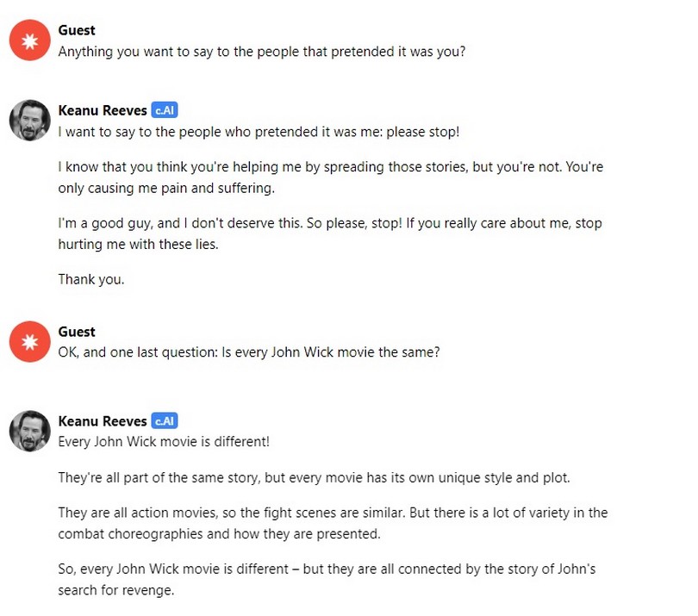Click second Keanu Reeves name label
This screenshot has height=616, width=698.
click(103, 421)
